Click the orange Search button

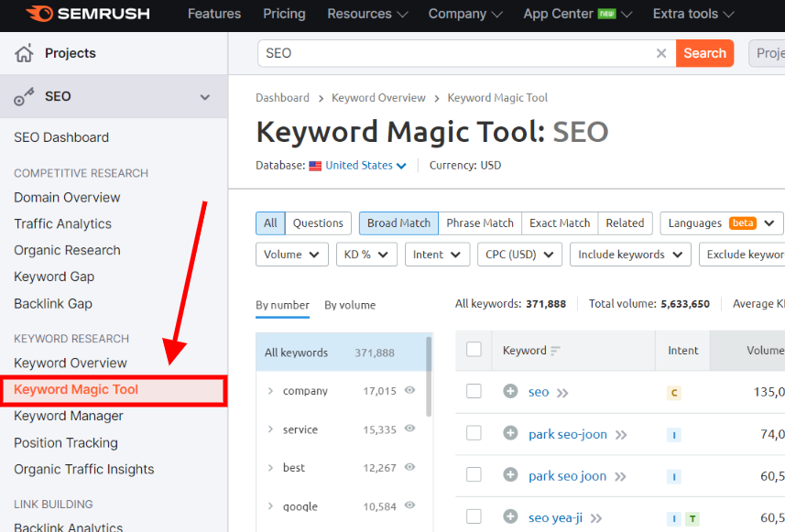tap(704, 53)
